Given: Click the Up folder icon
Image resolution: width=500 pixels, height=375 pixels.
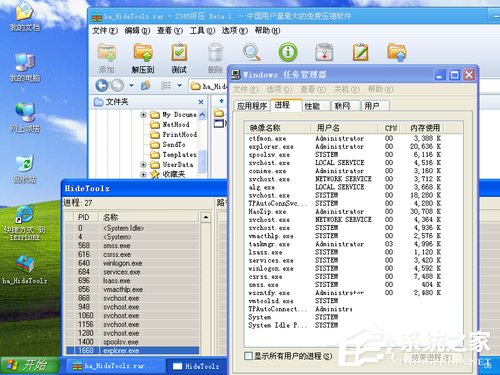Looking at the screenshot, I should [146, 86].
